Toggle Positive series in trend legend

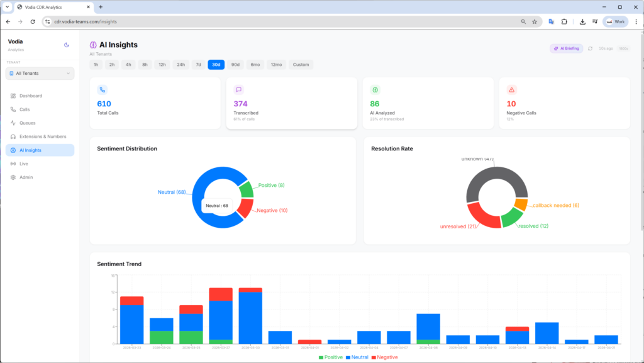(x=331, y=357)
